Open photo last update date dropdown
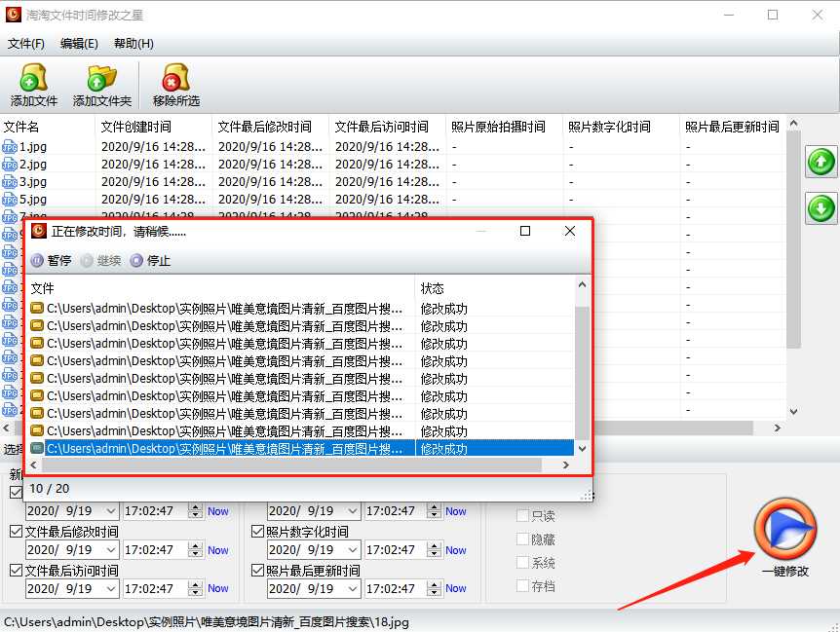Viewport: 840px width, 632px height. pyautogui.click(x=353, y=588)
